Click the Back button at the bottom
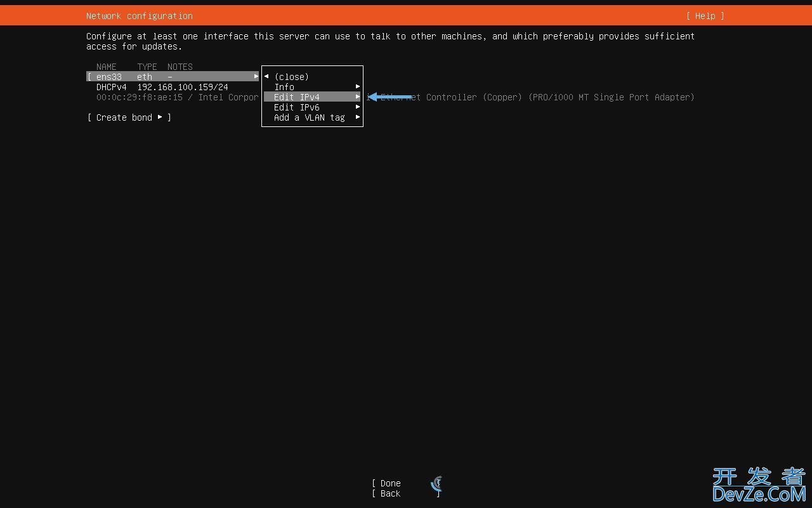The width and height of the screenshot is (812, 508). click(406, 493)
